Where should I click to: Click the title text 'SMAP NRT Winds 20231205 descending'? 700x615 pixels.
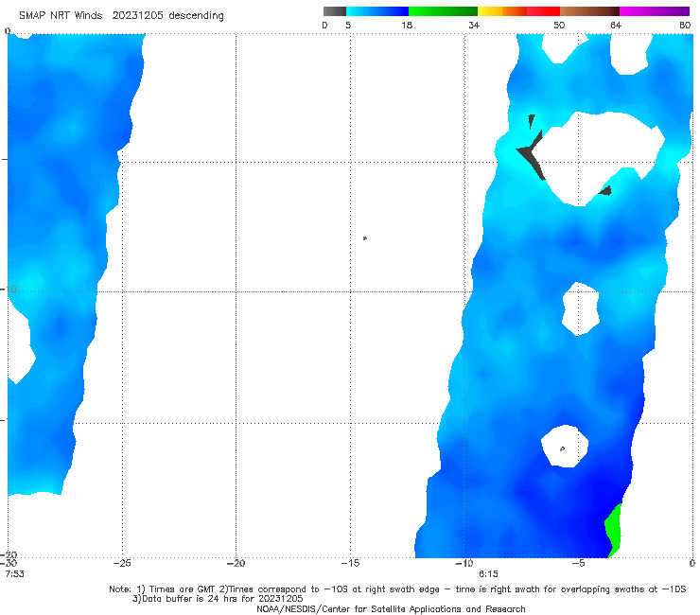click(x=121, y=16)
